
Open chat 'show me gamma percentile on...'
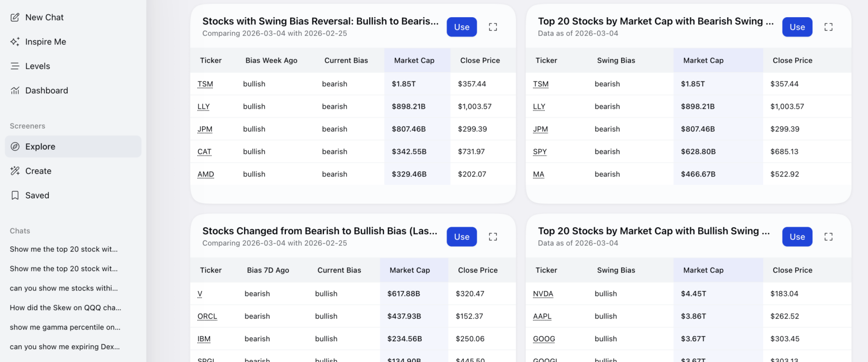point(65,327)
